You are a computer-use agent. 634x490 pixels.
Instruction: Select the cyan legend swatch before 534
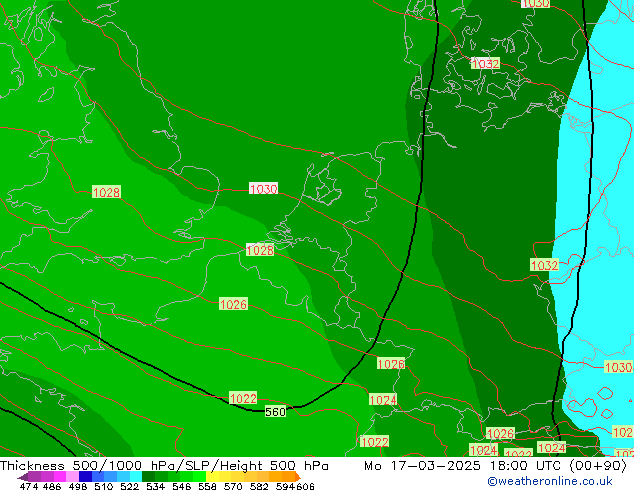pos(135,477)
